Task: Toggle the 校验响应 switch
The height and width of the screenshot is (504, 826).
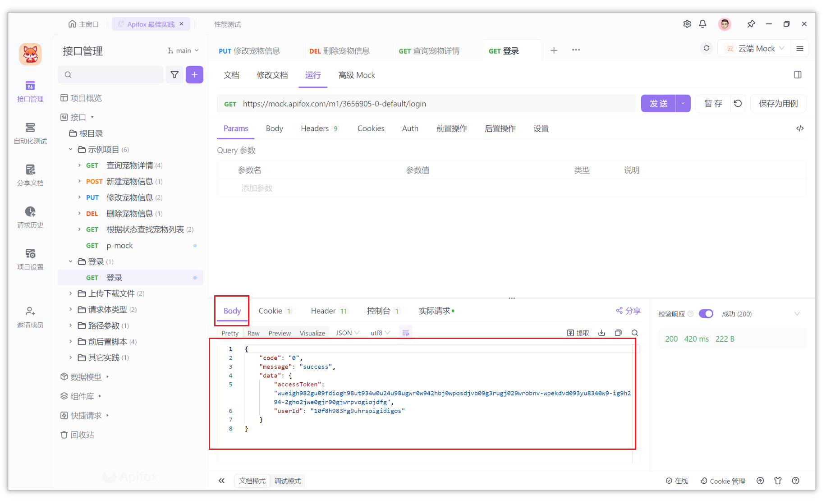Action: (x=706, y=313)
